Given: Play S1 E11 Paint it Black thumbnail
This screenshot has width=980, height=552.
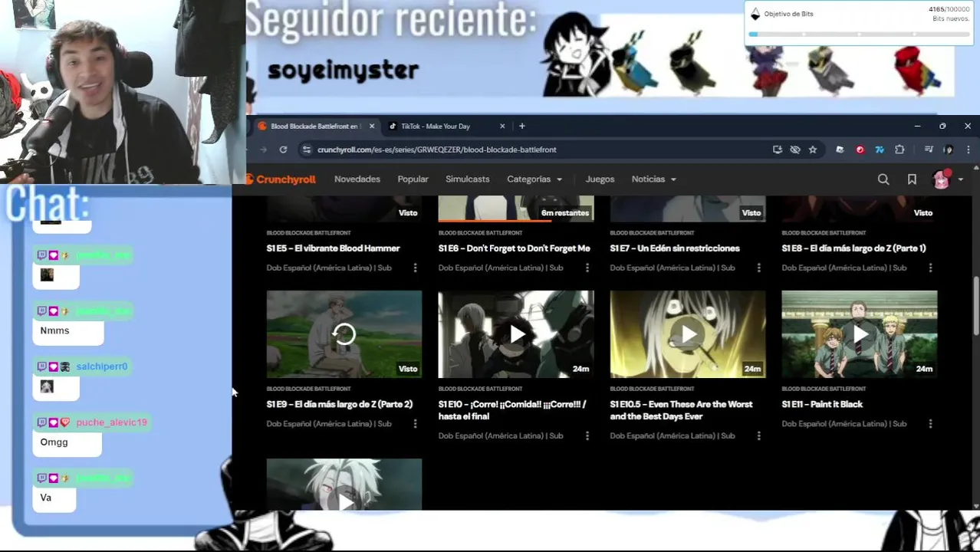Looking at the screenshot, I should click(860, 334).
